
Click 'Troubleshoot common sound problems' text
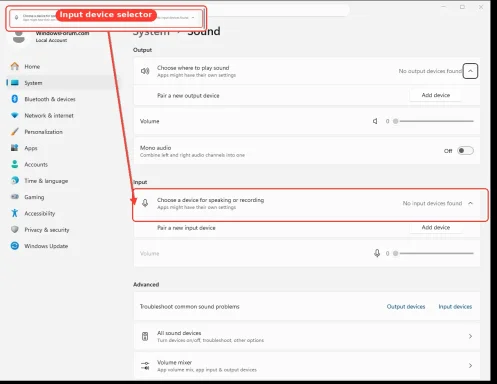[x=189, y=307]
